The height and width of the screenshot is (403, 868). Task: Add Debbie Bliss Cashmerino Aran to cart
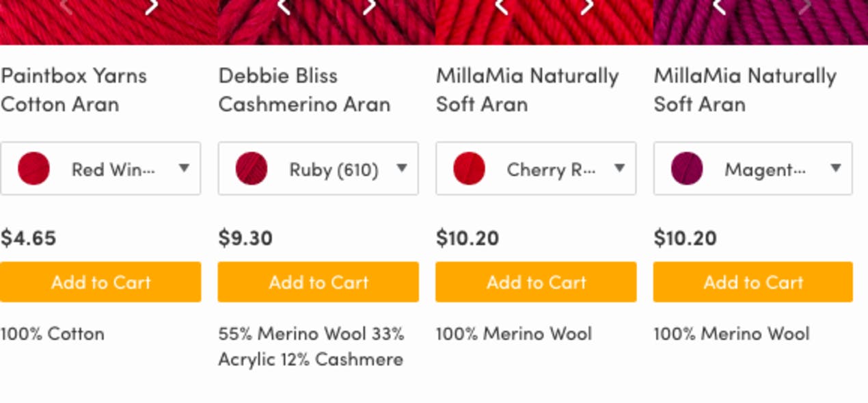[318, 282]
